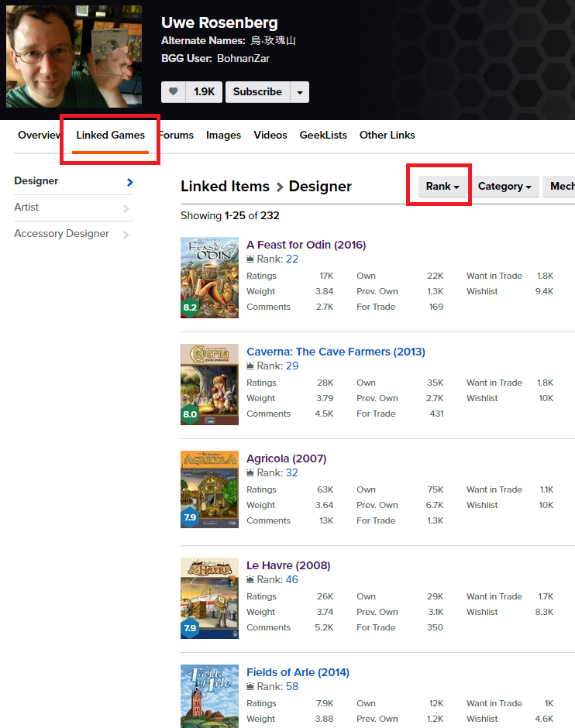Click the blue chevron next to Designer
The width and height of the screenshot is (575, 728).
click(x=130, y=182)
